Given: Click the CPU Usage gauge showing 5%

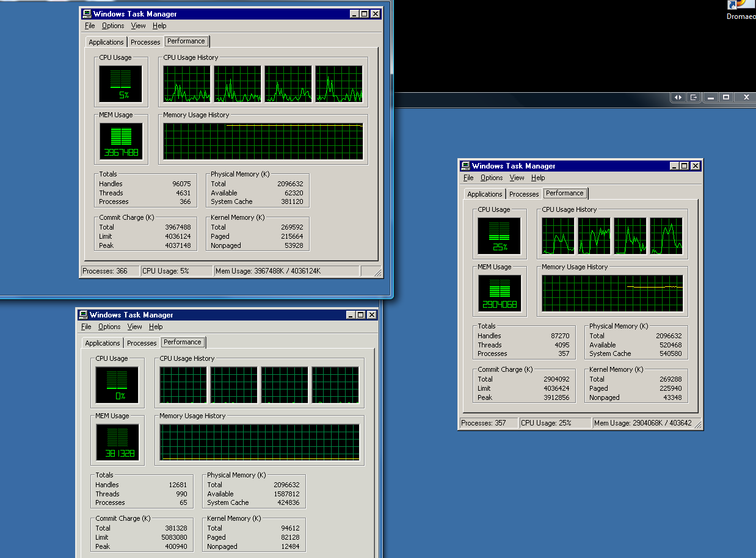Looking at the screenshot, I should pos(121,84).
